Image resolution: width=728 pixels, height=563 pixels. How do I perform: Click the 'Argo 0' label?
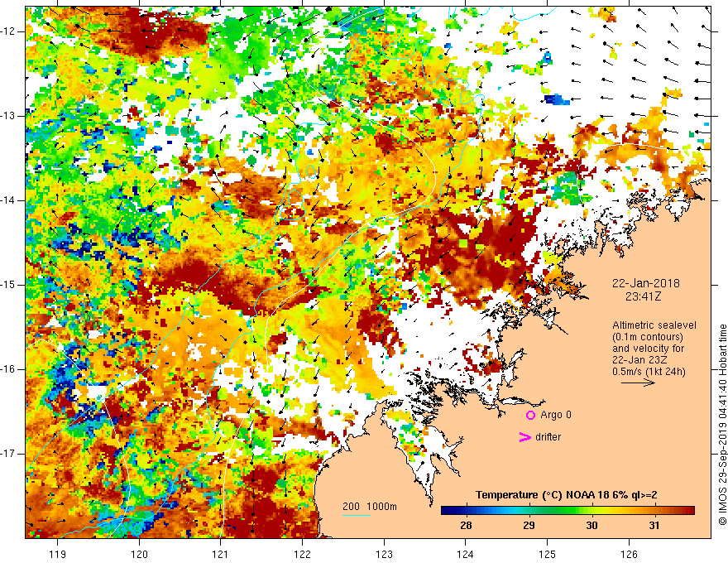(556, 415)
